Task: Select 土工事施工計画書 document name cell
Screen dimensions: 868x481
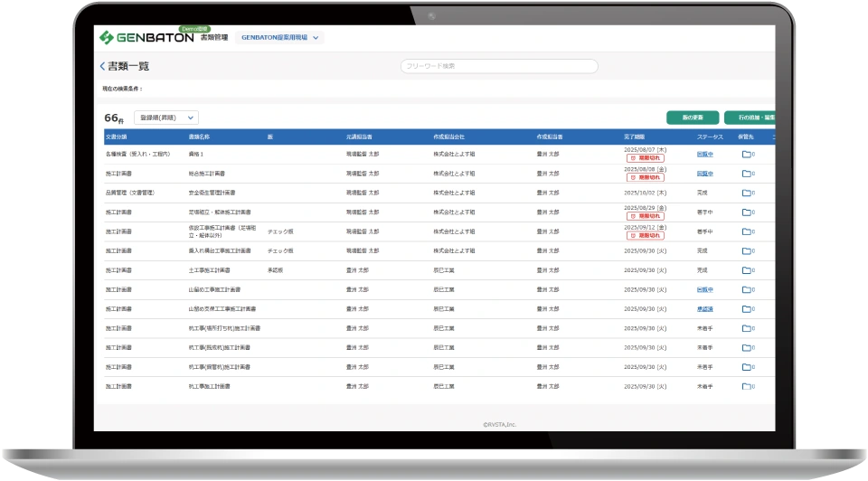Action: pos(209,270)
